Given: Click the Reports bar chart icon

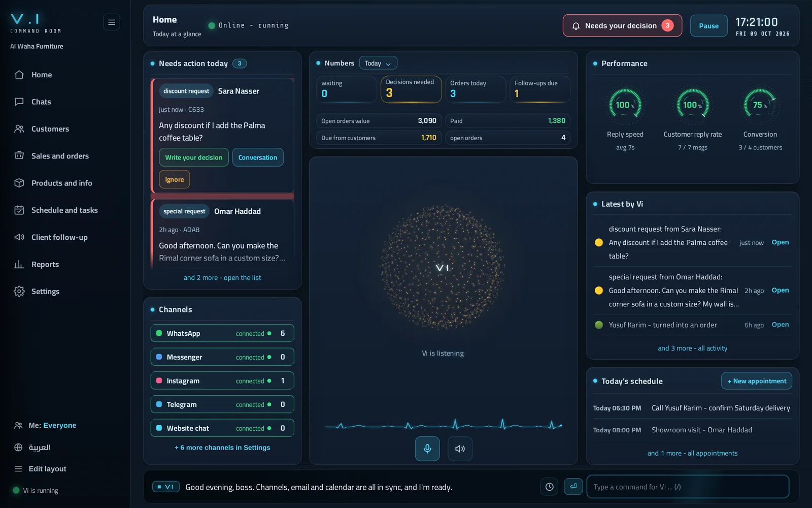Looking at the screenshot, I should tap(19, 264).
